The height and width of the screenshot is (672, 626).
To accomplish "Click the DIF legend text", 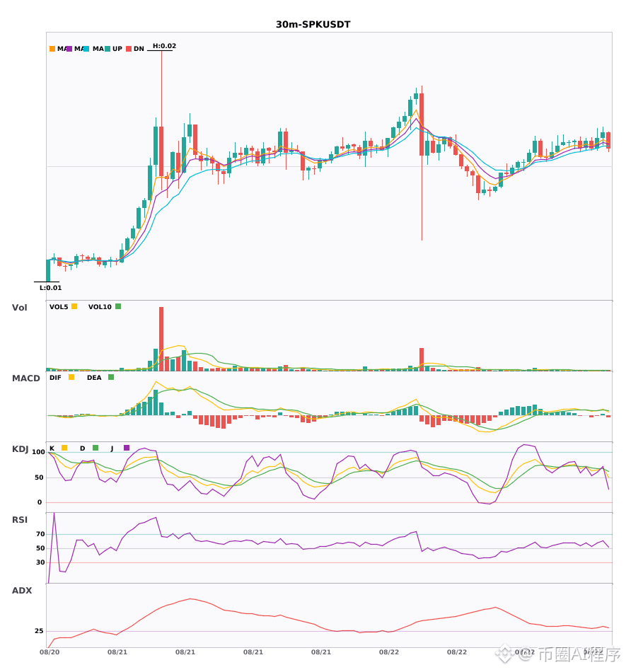I will pos(55,378).
